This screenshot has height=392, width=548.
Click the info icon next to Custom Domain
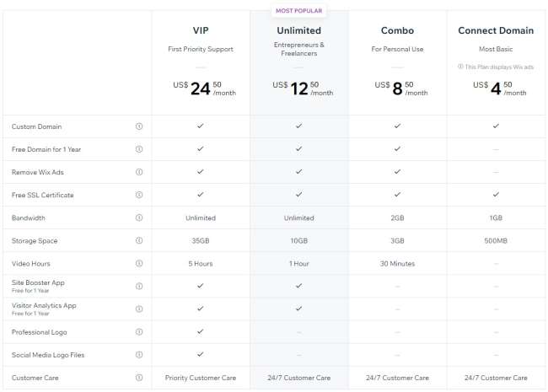click(139, 126)
